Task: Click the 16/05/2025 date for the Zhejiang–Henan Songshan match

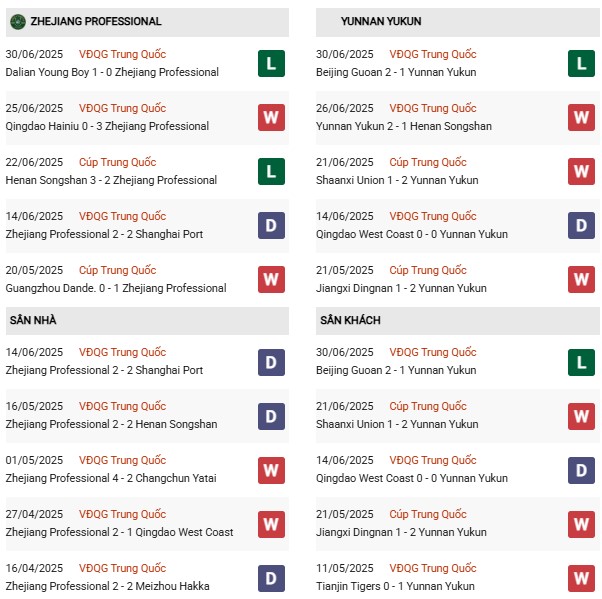Action: point(34,406)
